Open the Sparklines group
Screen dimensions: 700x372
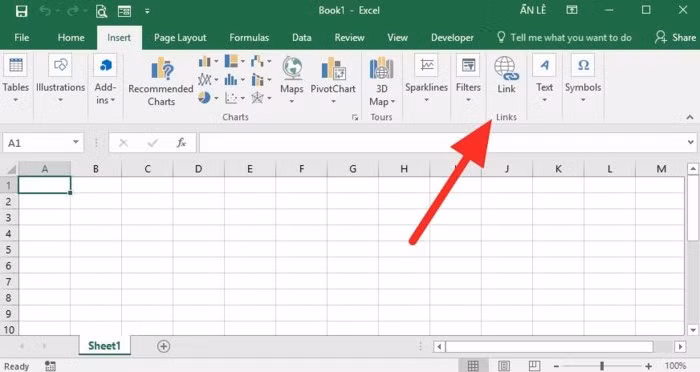coord(426,79)
